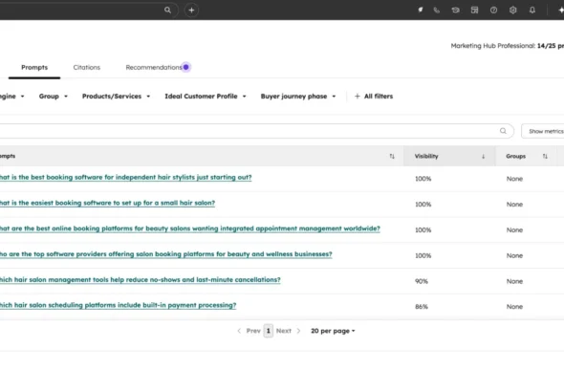Click previous page chevron arrow
This screenshot has width=564, height=392.
[239, 331]
